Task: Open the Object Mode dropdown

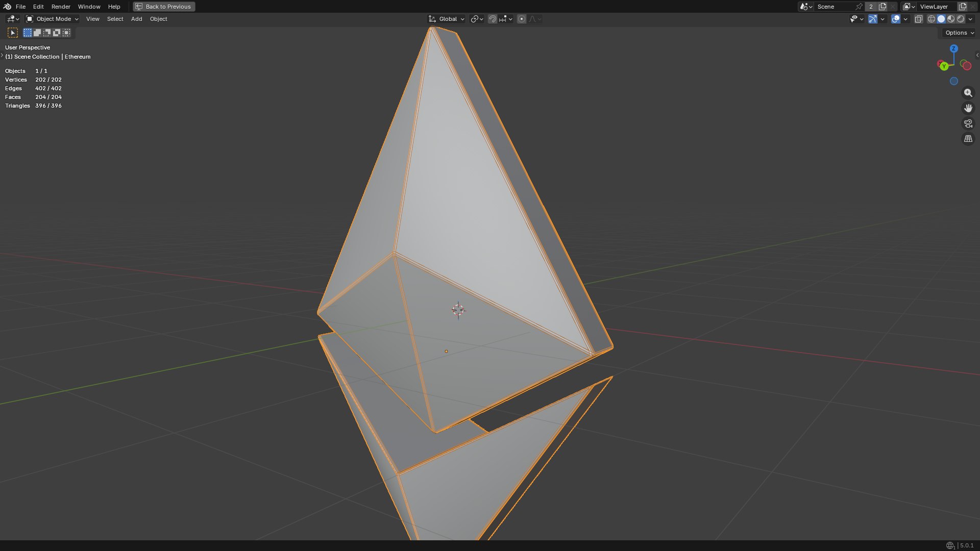Action: point(52,19)
